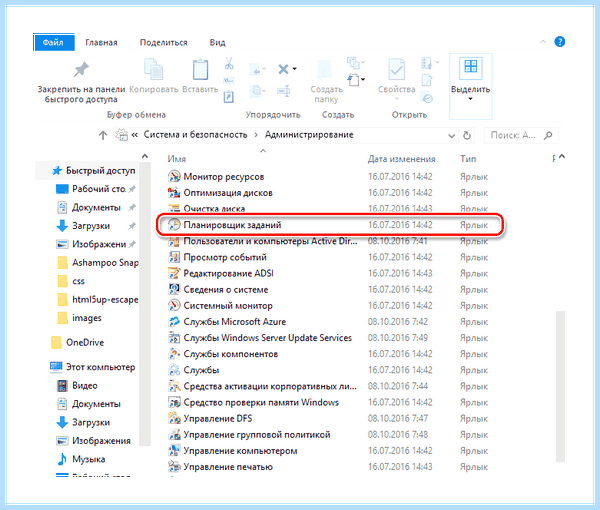The width and height of the screenshot is (600, 510).
Task: Select the images folder in sidebar
Action: (79, 318)
